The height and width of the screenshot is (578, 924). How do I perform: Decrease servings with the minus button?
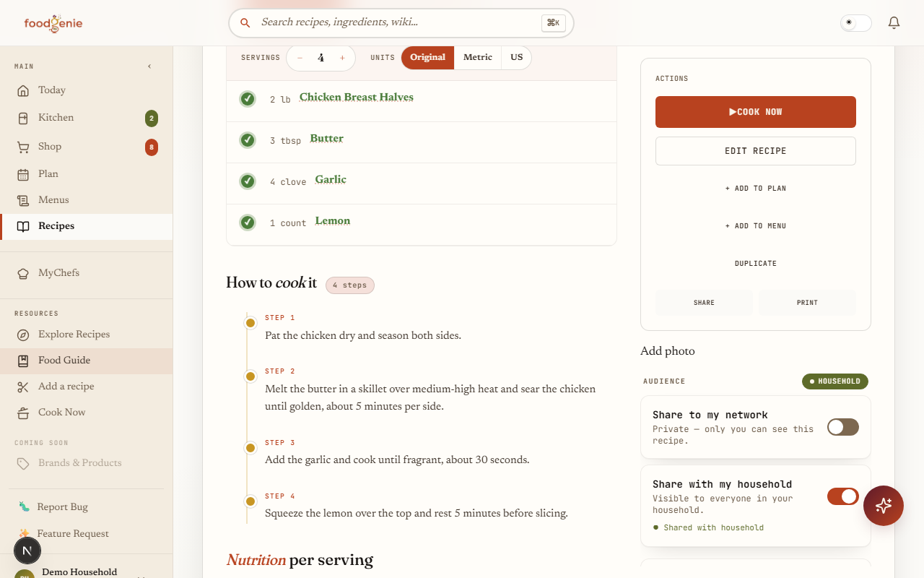coord(300,59)
